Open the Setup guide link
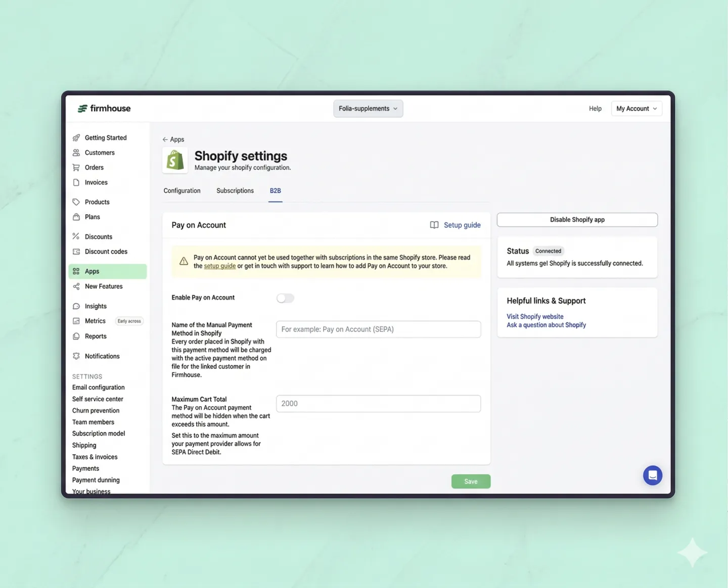This screenshot has height=588, width=728. 462,225
